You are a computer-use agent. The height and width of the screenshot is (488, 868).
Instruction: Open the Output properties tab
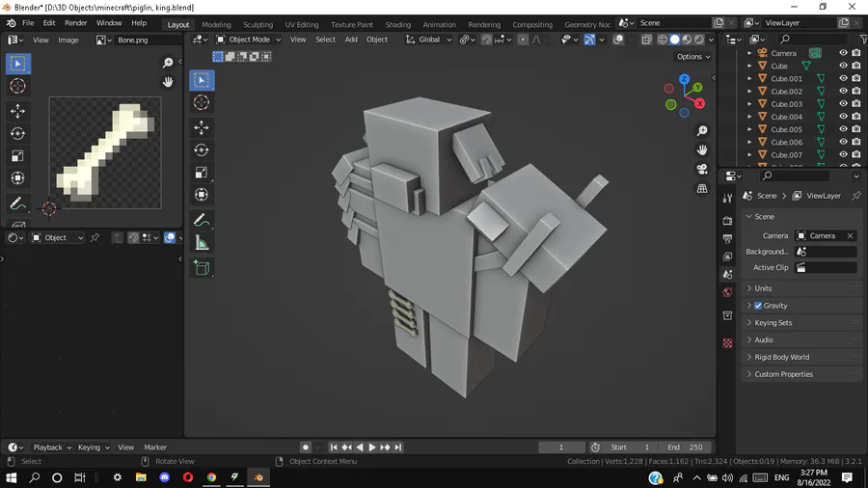point(727,238)
